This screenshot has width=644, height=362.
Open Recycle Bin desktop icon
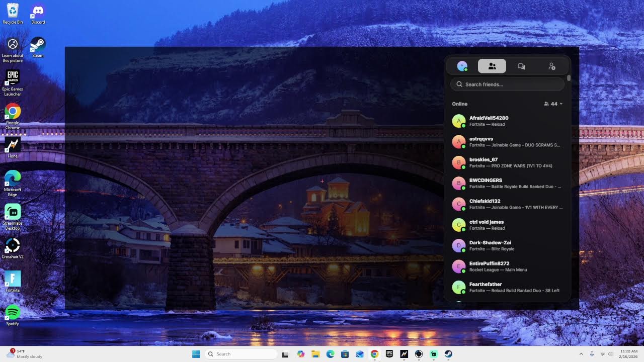point(13,14)
